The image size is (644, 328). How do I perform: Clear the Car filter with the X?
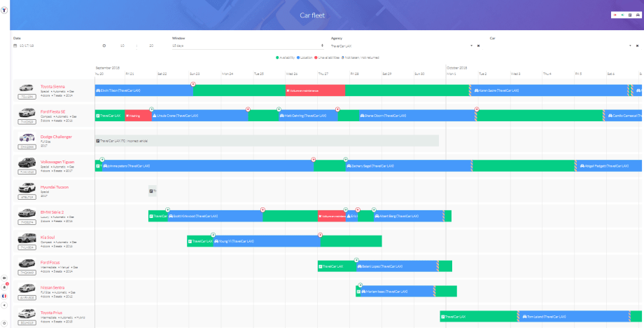(x=638, y=46)
